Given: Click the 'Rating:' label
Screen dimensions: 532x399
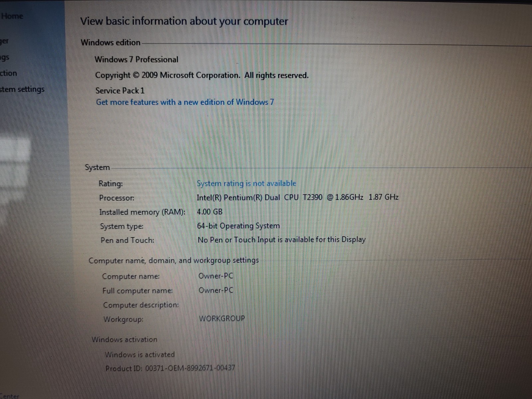Looking at the screenshot, I should click(x=111, y=184).
